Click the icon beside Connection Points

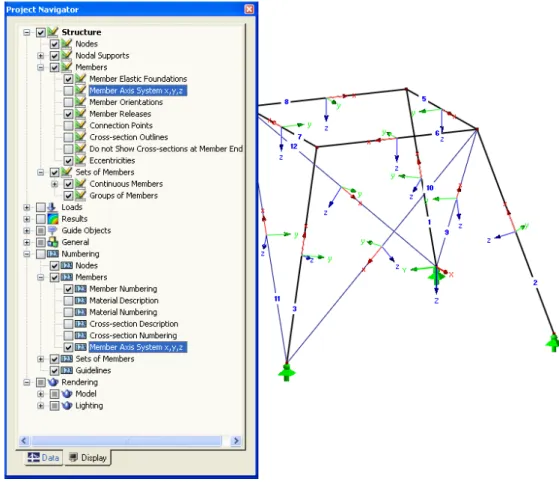81,125
